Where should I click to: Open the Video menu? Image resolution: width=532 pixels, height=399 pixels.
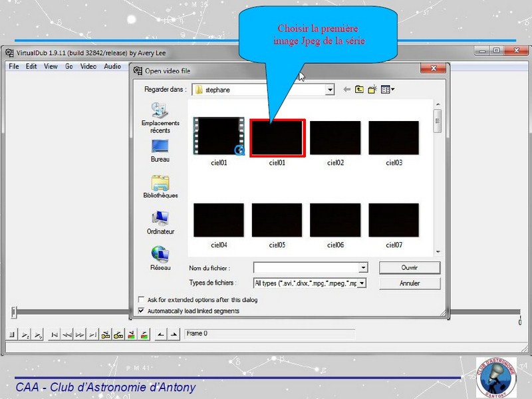pos(88,66)
